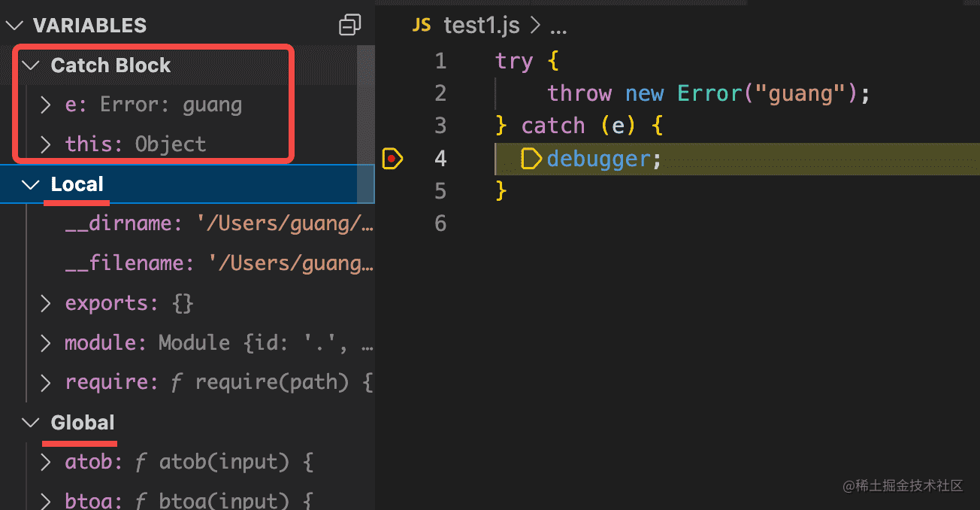Screen dimensions: 980x510
Task: Click the Collapse All icon in Variables header
Action: tap(349, 26)
